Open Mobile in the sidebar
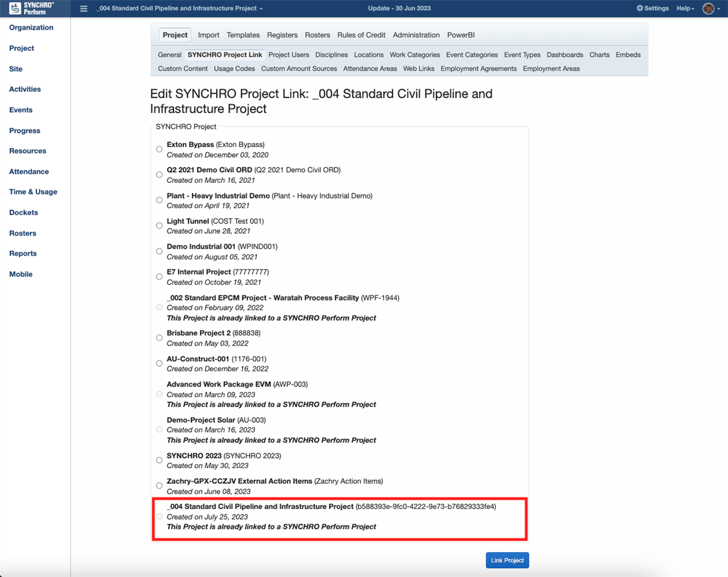Screen dimensions: 728x577 pyautogui.click(x=20, y=274)
